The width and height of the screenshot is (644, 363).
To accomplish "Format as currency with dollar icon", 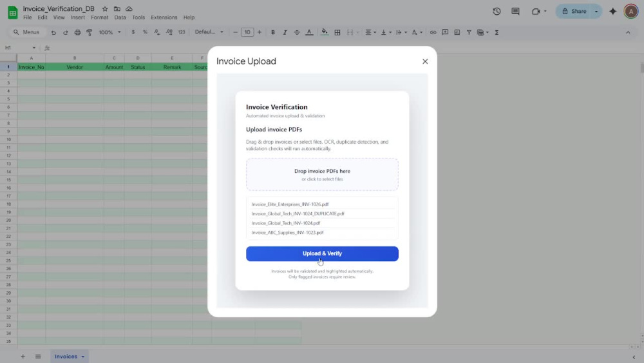I will pyautogui.click(x=133, y=32).
